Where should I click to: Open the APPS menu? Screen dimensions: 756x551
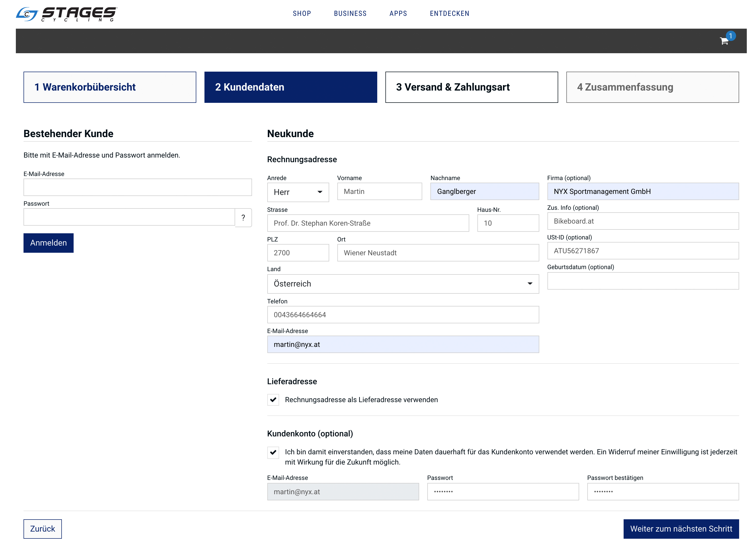point(398,14)
